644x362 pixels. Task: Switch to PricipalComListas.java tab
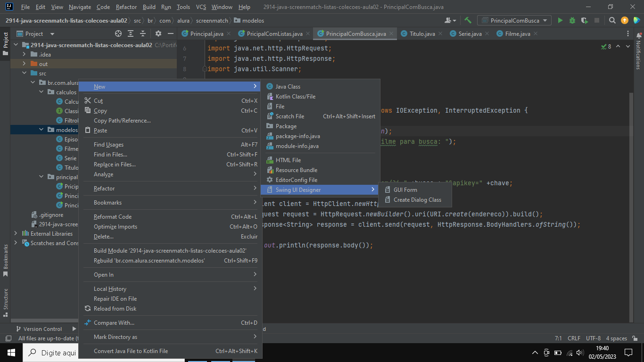click(x=274, y=34)
